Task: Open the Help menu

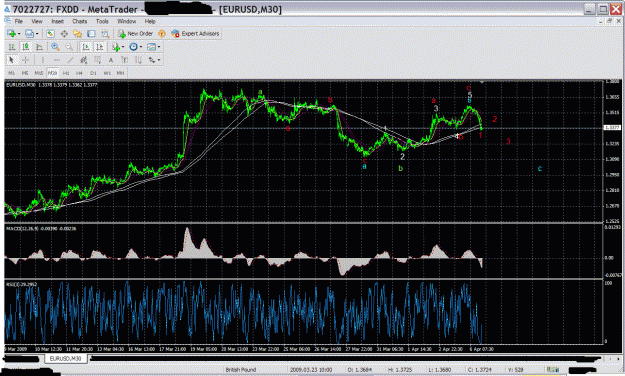Action: click(x=150, y=21)
